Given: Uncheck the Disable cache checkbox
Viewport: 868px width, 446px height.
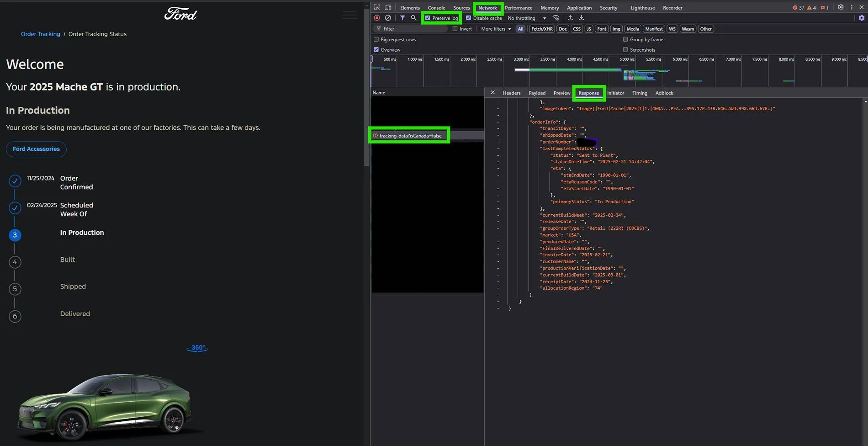Looking at the screenshot, I should tap(468, 18).
